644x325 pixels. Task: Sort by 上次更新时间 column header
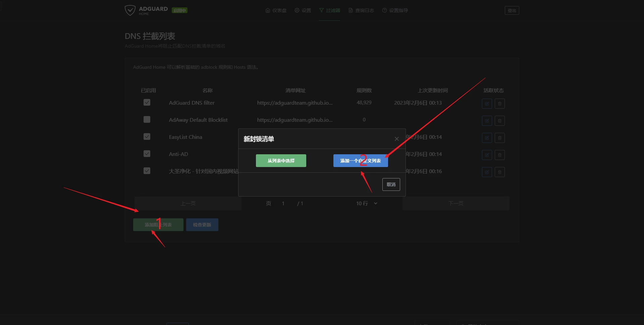(x=433, y=90)
